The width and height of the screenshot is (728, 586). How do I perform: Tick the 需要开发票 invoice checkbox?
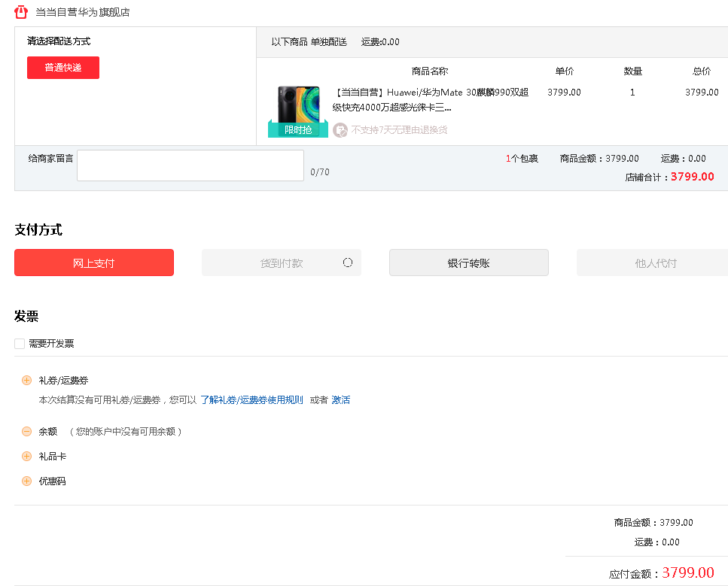[20, 344]
